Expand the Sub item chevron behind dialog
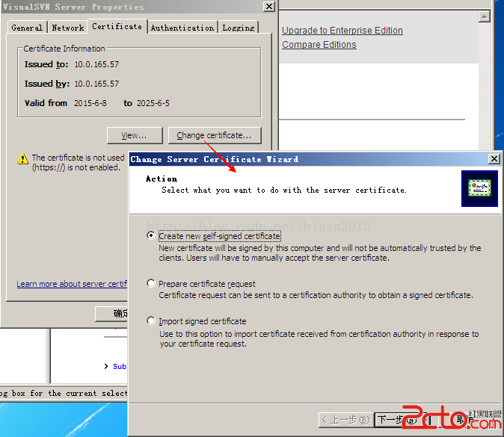The width and height of the screenshot is (504, 437). [106, 366]
